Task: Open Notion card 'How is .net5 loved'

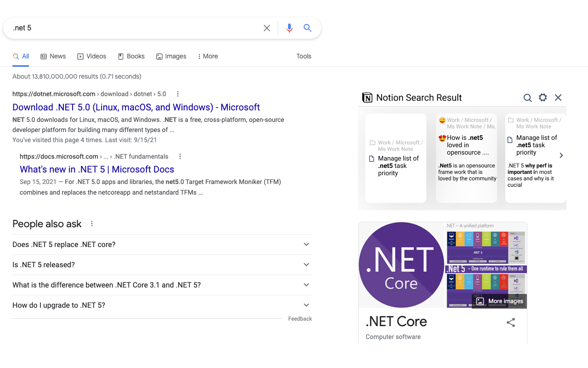Action: (x=466, y=158)
